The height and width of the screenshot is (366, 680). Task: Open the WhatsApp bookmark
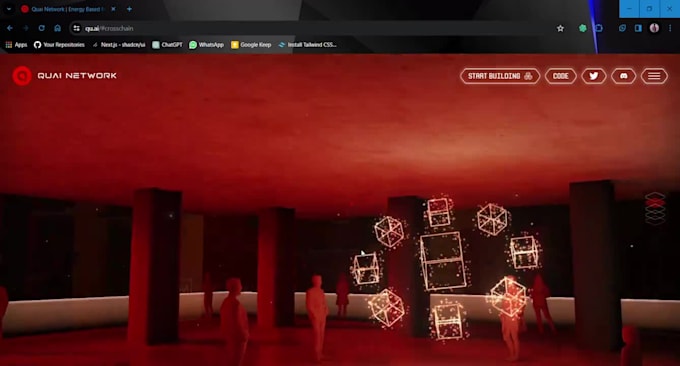[x=206, y=45]
